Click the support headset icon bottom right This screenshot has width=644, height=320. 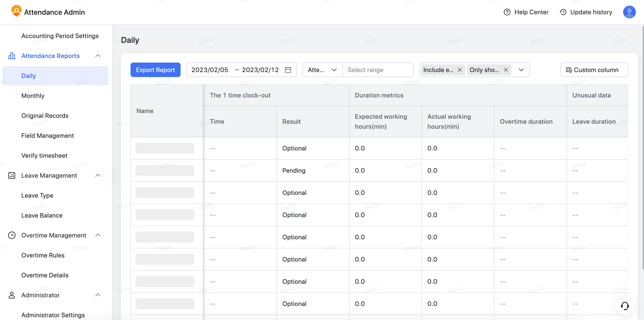click(625, 306)
